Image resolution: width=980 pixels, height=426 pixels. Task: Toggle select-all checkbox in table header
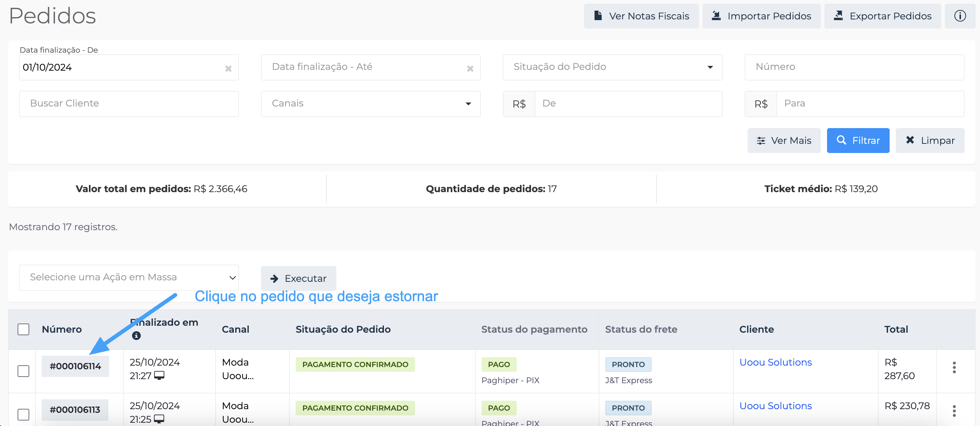(x=23, y=329)
